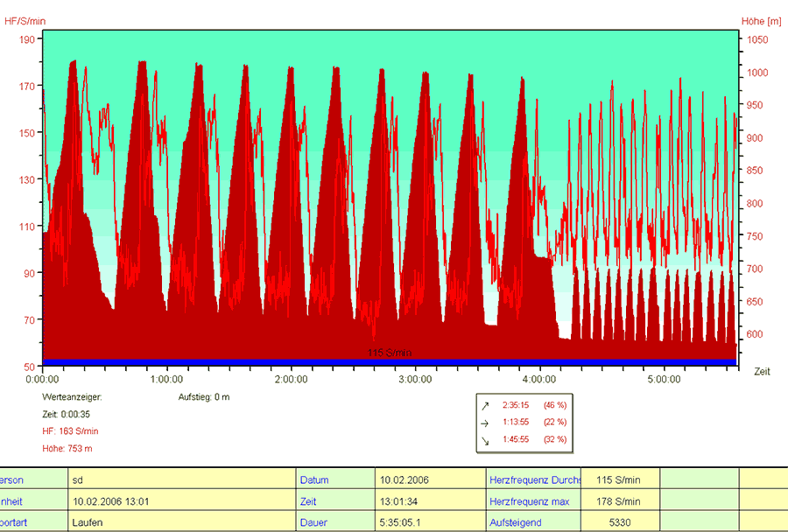The width and height of the screenshot is (788, 532).
Task: Click the horizontal flat arrow icon in legend
Action: point(484,422)
